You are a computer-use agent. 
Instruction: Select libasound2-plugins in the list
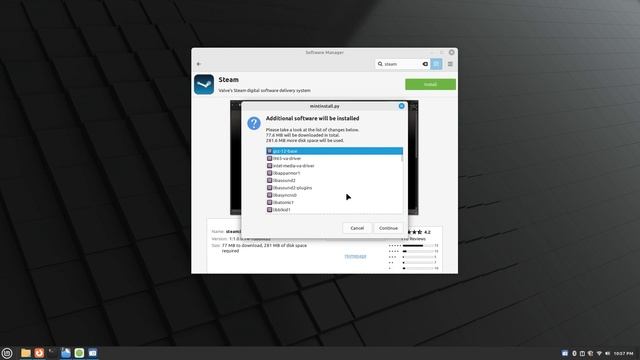pyautogui.click(x=334, y=188)
